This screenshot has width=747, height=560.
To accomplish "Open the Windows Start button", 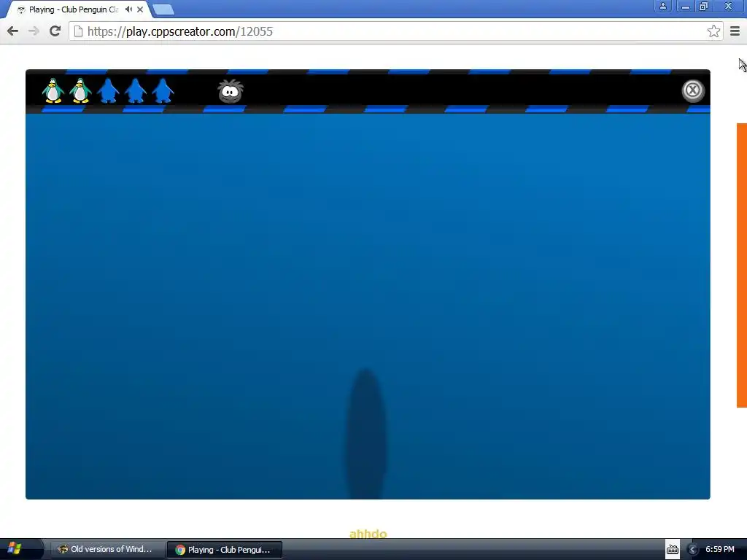I will [x=15, y=548].
